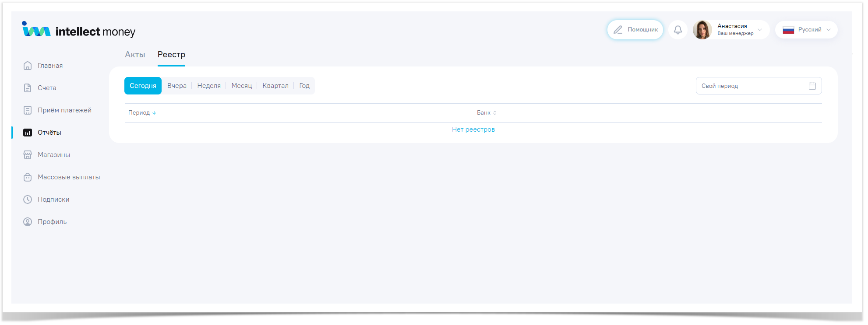Select the Неделя period filter
868x325 pixels.
click(209, 86)
